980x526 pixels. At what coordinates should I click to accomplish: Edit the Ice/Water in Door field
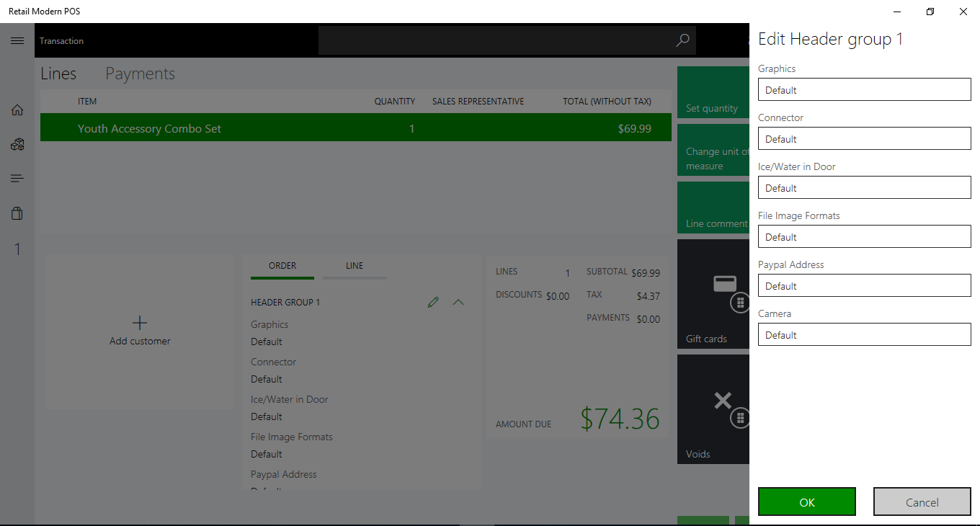pos(865,188)
